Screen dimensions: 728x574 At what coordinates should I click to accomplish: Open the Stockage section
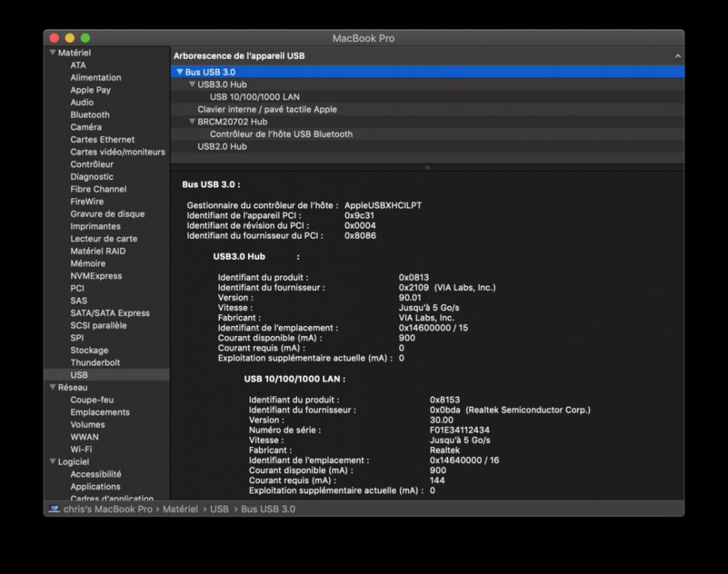pos(89,351)
